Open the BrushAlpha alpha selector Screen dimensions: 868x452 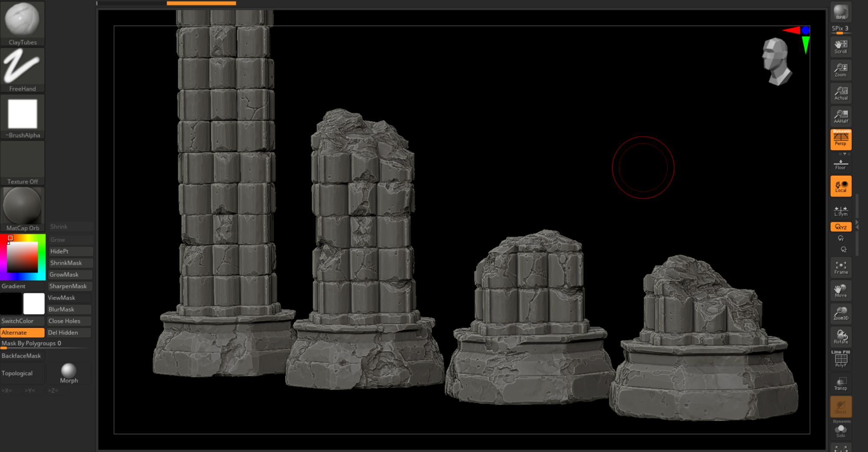[23, 116]
